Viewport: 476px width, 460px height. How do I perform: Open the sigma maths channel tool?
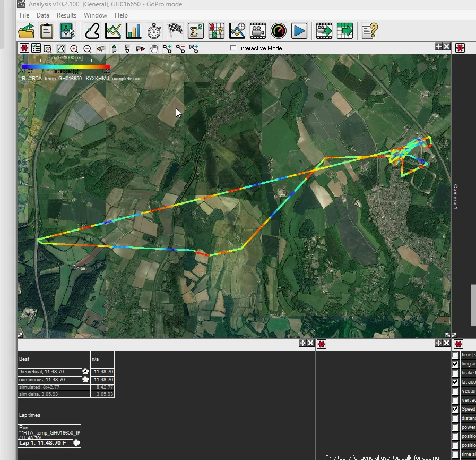(x=195, y=31)
